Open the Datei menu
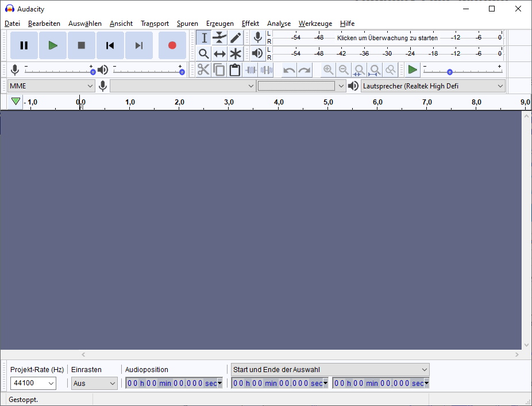This screenshot has height=406, width=532. [x=12, y=24]
